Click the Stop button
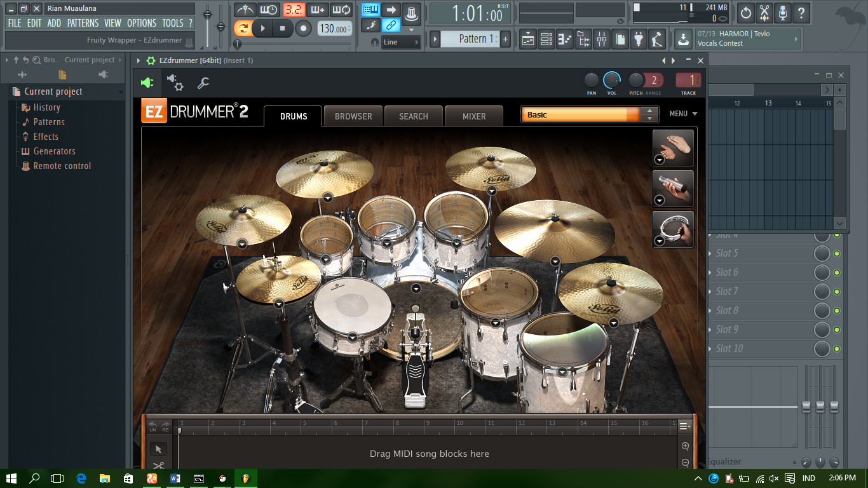The width and height of the screenshot is (868, 488). [x=283, y=29]
